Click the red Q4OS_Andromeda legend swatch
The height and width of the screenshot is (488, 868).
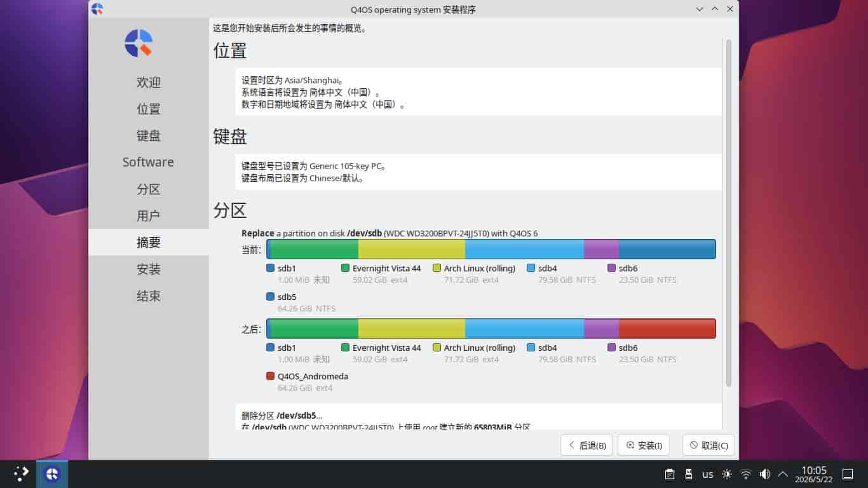click(271, 376)
